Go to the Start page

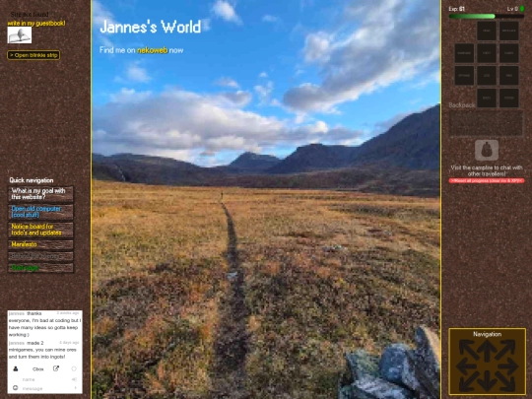(x=40, y=268)
